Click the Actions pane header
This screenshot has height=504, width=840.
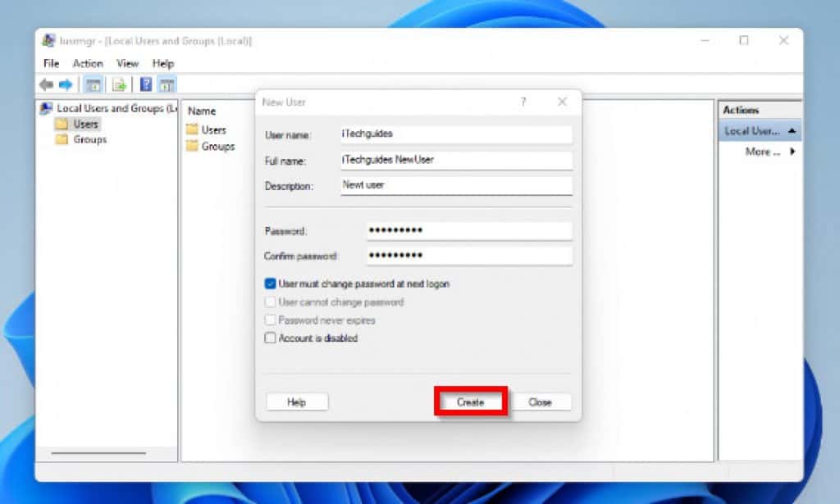[x=760, y=110]
